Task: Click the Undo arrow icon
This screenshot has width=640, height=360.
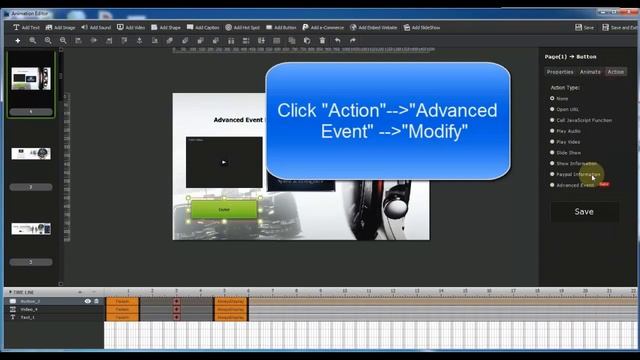Action: click(338, 40)
